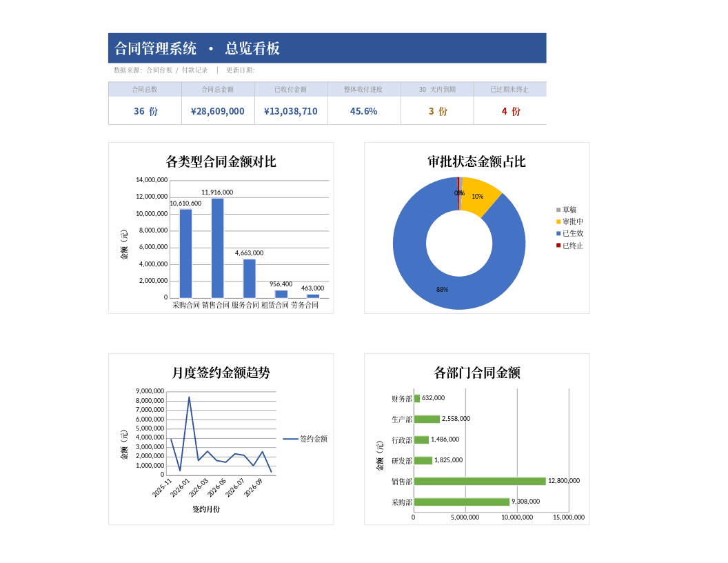Click the 签约金额 line legend entry
The height and width of the screenshot is (563, 728).
(305, 439)
